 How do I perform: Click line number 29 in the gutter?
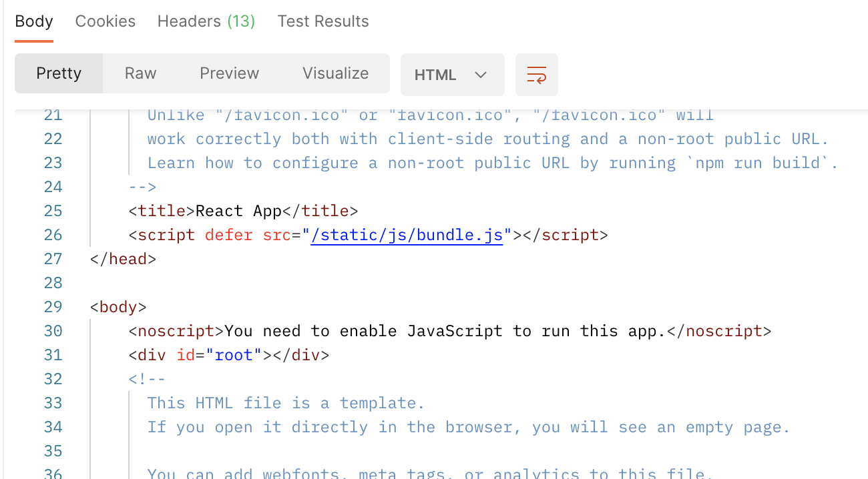pos(53,307)
